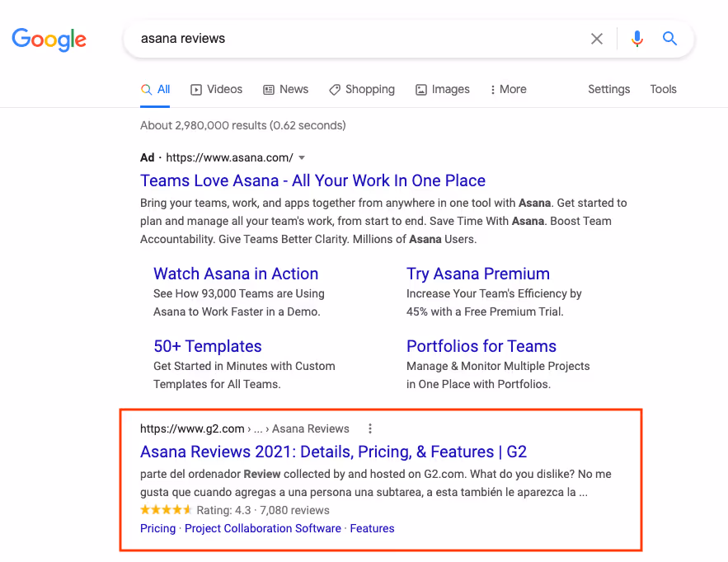Open 'Portfolios for Teams' sitelink
The height and width of the screenshot is (562, 728).
481,346
